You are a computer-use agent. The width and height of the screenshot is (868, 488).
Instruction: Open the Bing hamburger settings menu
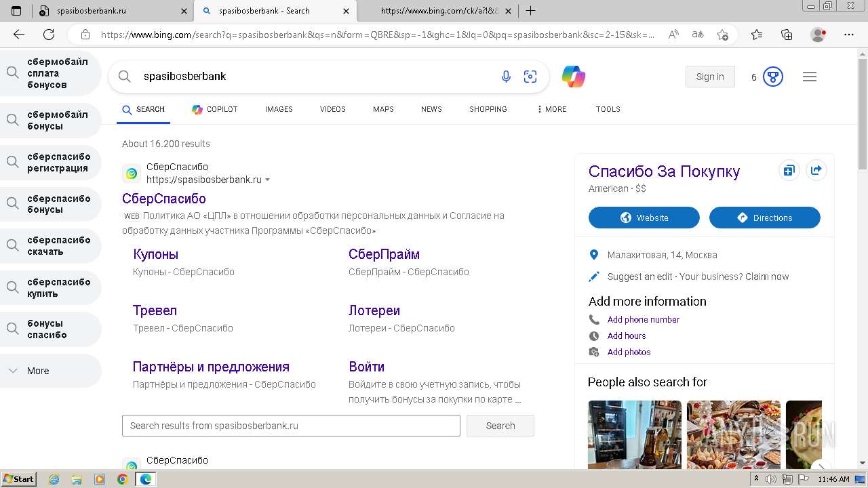(810, 77)
